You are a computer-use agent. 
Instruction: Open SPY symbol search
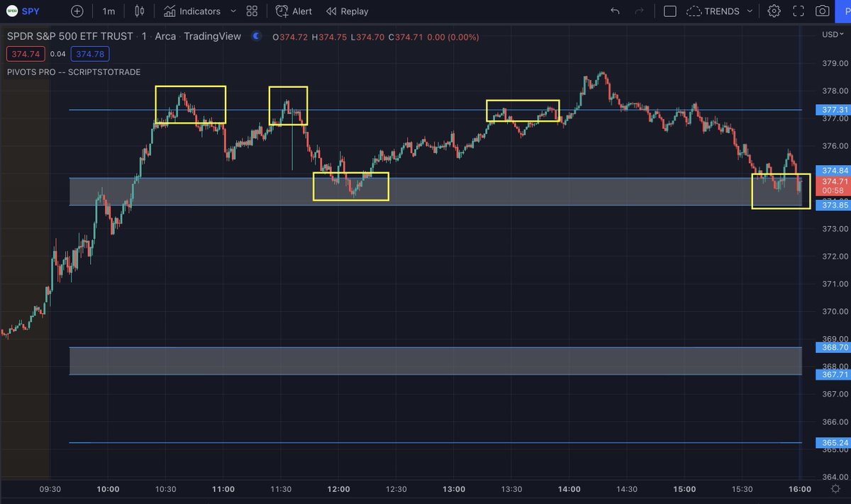tap(23, 11)
